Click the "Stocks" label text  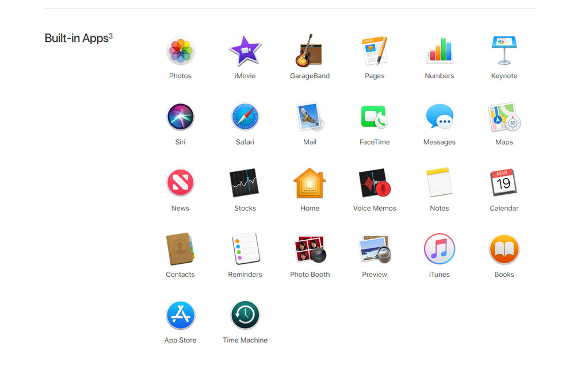point(245,208)
